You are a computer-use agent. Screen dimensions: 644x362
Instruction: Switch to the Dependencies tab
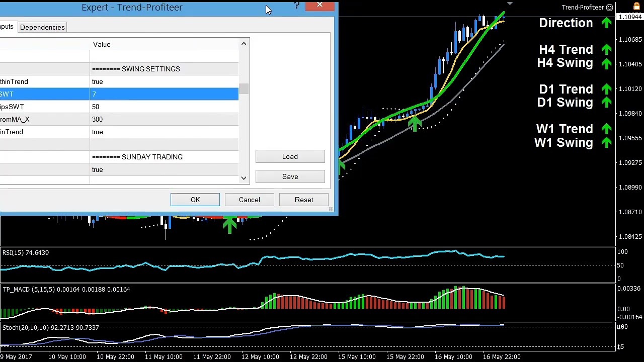[42, 27]
